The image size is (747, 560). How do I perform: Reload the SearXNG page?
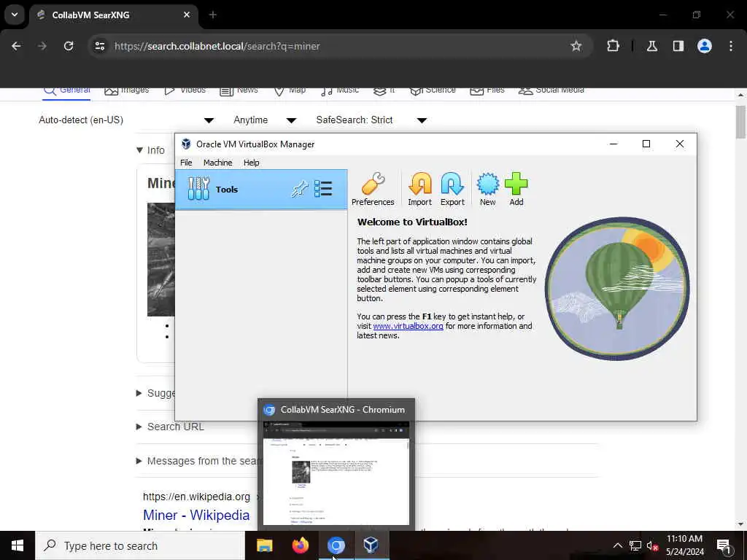(69, 46)
